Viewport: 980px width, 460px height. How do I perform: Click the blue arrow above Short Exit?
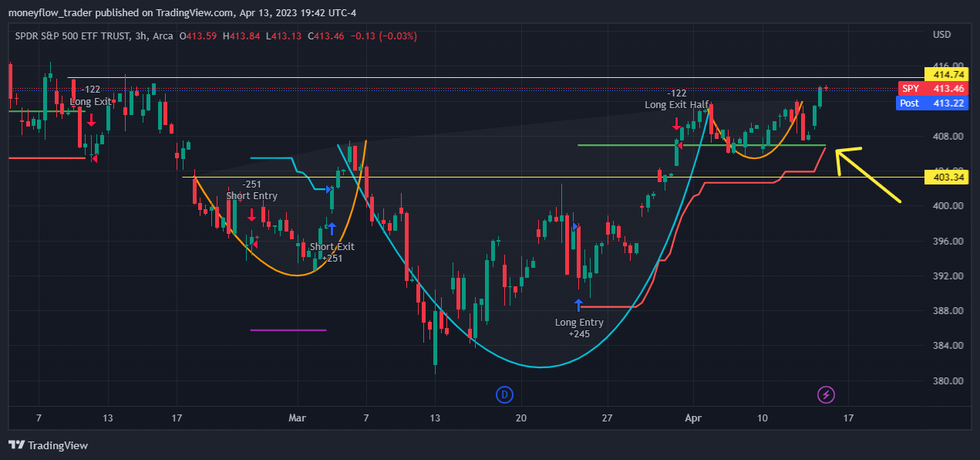point(332,228)
